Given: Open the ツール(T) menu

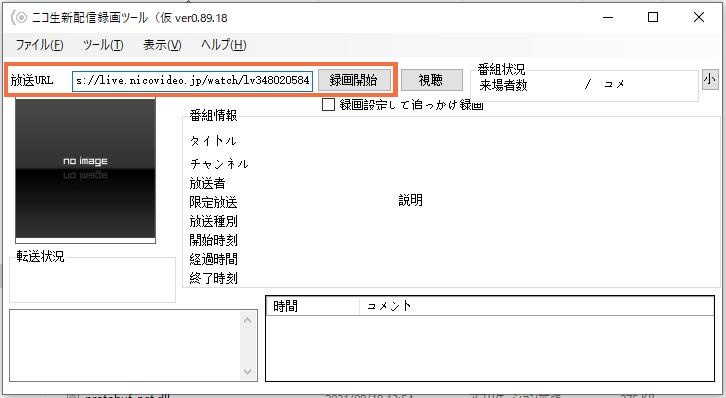Looking at the screenshot, I should click(x=103, y=45).
